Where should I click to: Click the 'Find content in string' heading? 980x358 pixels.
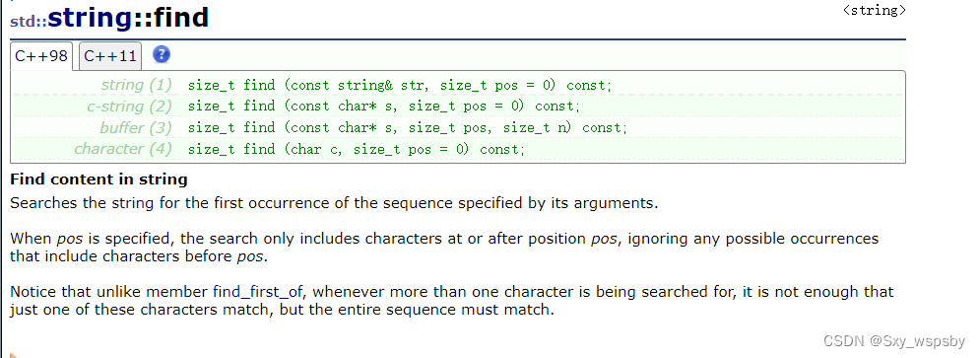[x=98, y=179]
